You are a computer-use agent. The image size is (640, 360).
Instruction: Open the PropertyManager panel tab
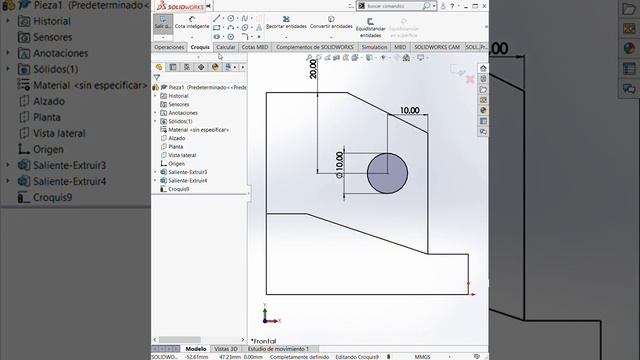(173, 67)
